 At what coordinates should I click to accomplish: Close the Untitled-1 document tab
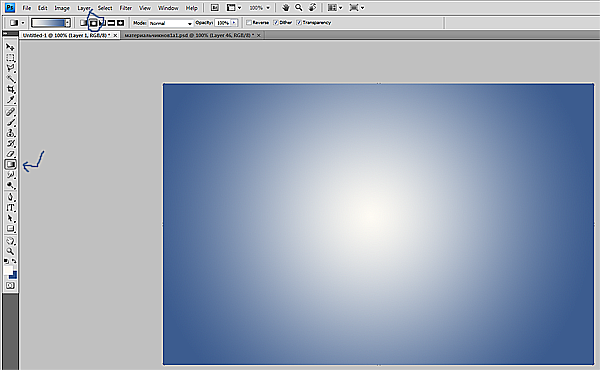click(x=115, y=35)
